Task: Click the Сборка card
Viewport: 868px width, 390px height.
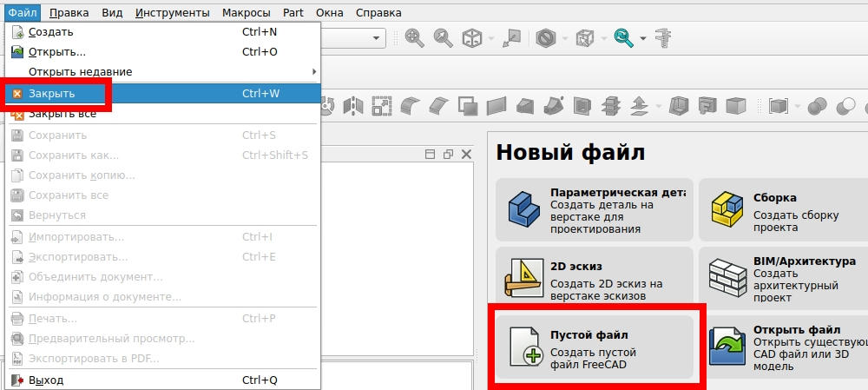Action: pos(783,210)
